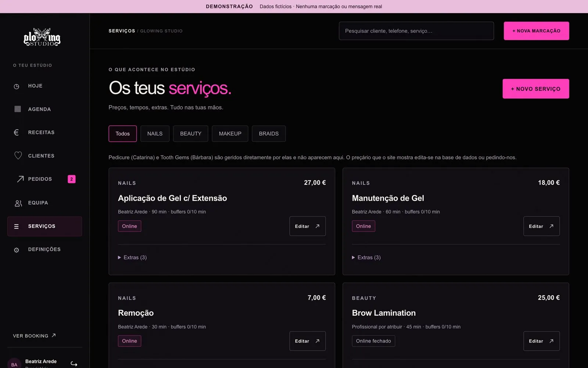Open the Ver Booking link
The width and height of the screenshot is (588, 368).
tap(35, 336)
